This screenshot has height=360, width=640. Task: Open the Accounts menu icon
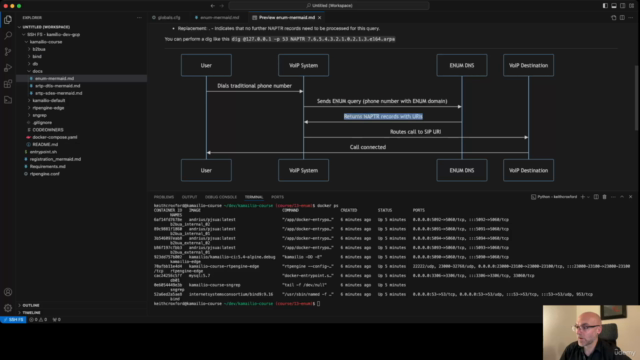click(x=8, y=292)
